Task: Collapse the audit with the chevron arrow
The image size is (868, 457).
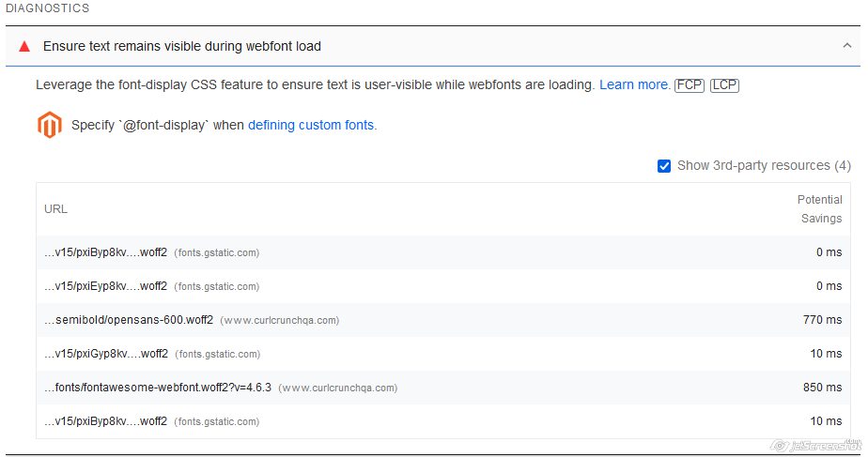Action: click(x=847, y=46)
